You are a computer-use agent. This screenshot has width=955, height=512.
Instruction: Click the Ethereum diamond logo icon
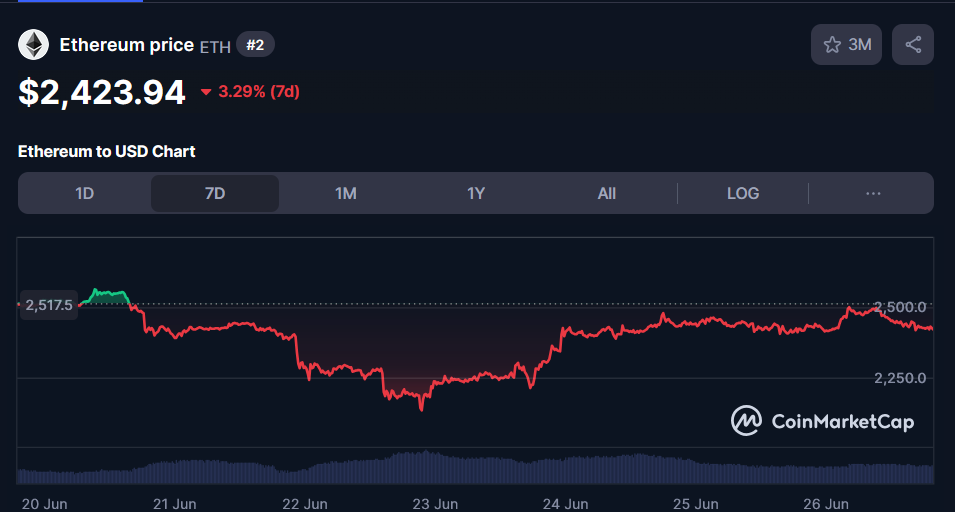33,44
